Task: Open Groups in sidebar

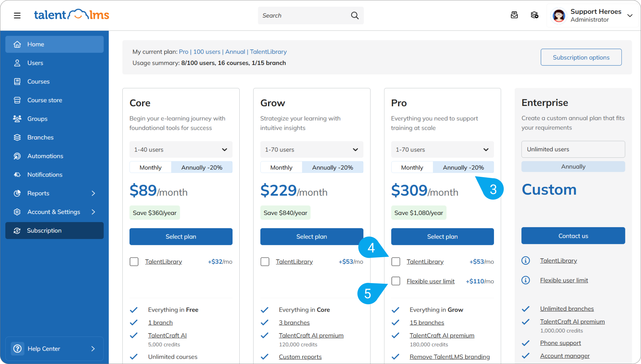Action: [x=55, y=119]
